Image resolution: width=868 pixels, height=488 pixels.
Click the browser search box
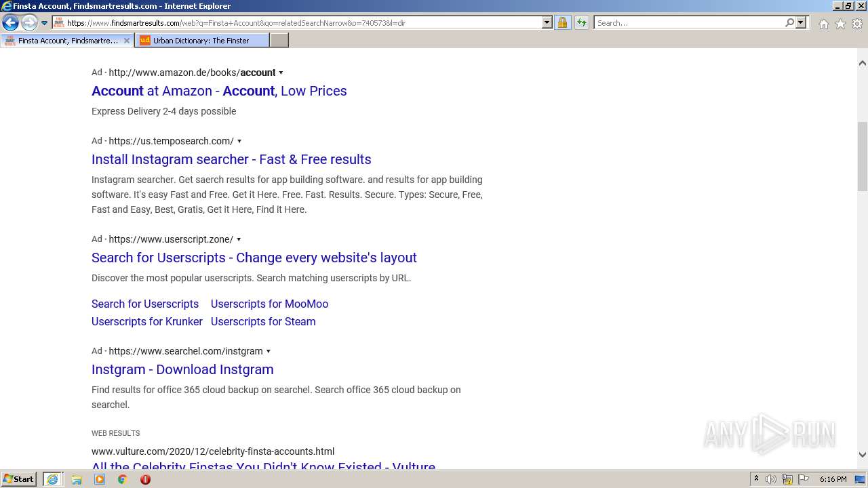click(688, 23)
